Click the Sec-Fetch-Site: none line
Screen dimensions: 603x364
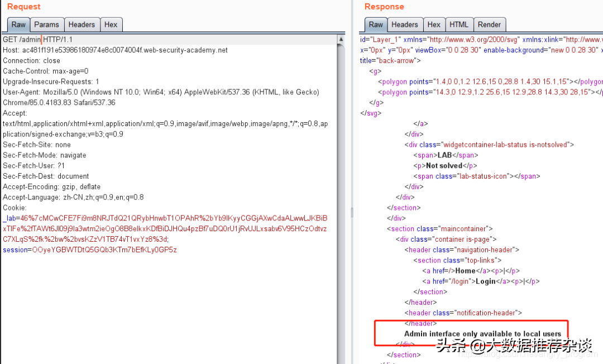point(36,145)
